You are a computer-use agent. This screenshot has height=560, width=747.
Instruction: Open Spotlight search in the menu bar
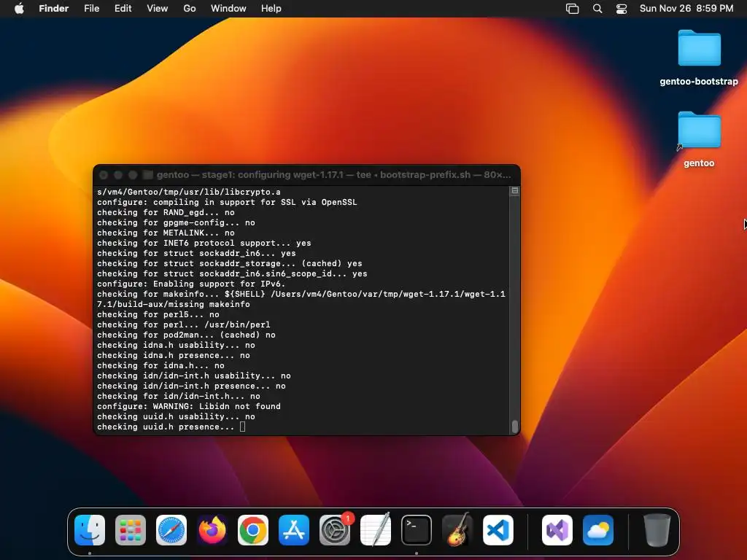pyautogui.click(x=597, y=9)
